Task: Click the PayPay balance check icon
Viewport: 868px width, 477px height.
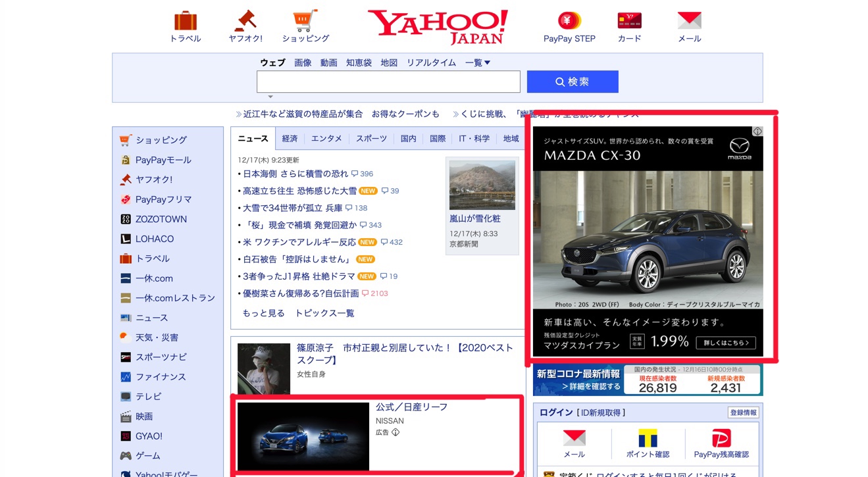Action: click(x=721, y=439)
